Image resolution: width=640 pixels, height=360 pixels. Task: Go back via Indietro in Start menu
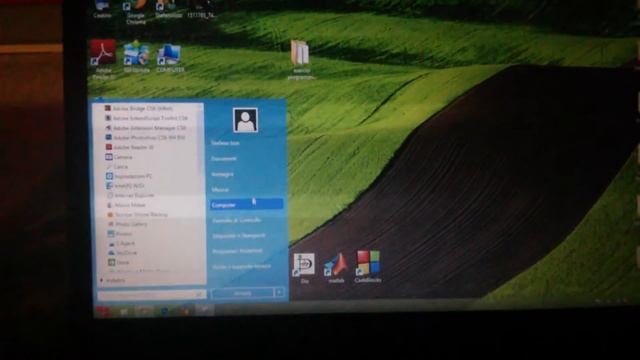point(113,280)
